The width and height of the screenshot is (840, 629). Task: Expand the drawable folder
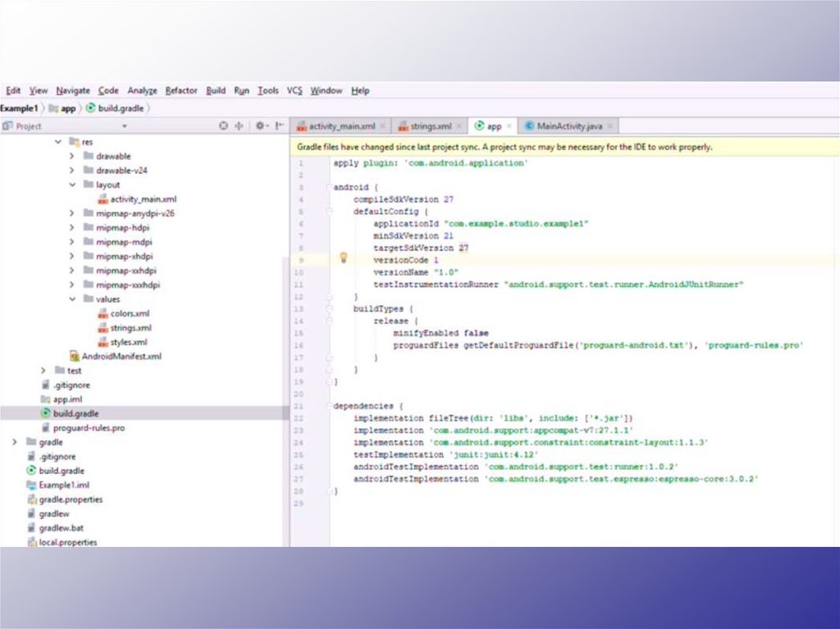click(x=73, y=156)
